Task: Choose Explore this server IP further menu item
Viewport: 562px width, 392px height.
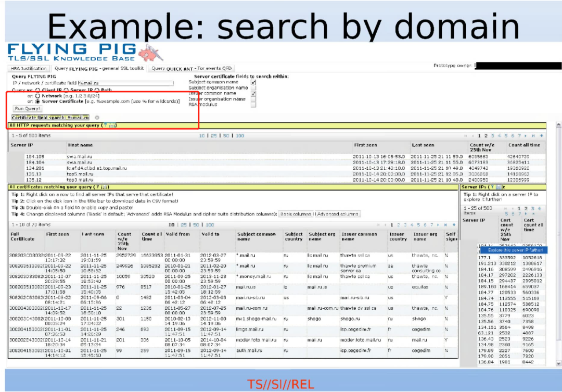Action: click(x=515, y=250)
